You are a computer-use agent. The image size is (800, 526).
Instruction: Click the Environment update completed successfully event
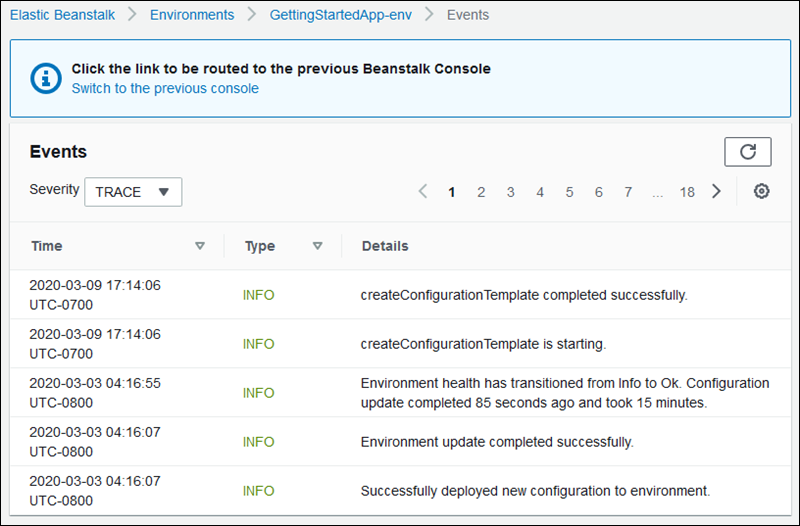click(x=497, y=442)
